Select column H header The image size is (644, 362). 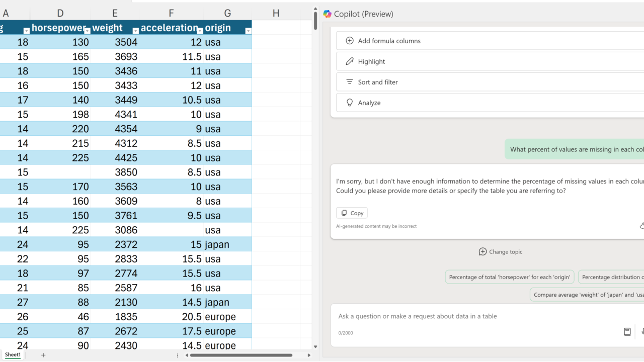276,14
